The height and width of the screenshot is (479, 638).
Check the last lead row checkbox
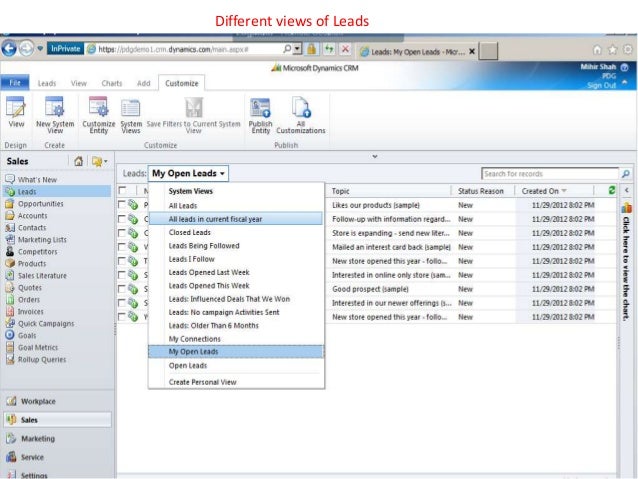click(x=122, y=316)
